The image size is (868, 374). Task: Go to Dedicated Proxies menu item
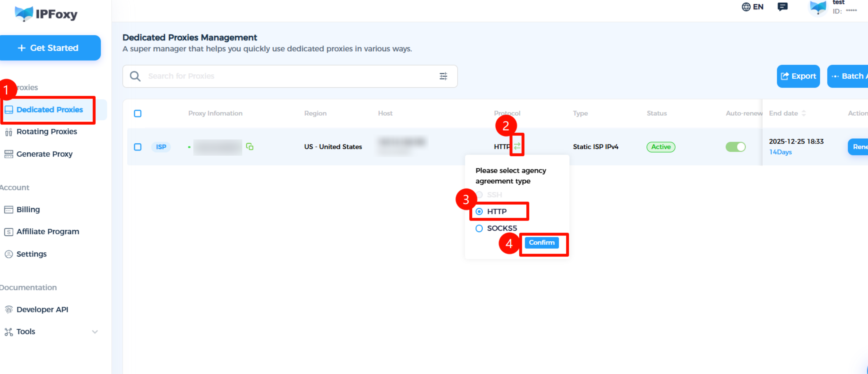[49, 110]
